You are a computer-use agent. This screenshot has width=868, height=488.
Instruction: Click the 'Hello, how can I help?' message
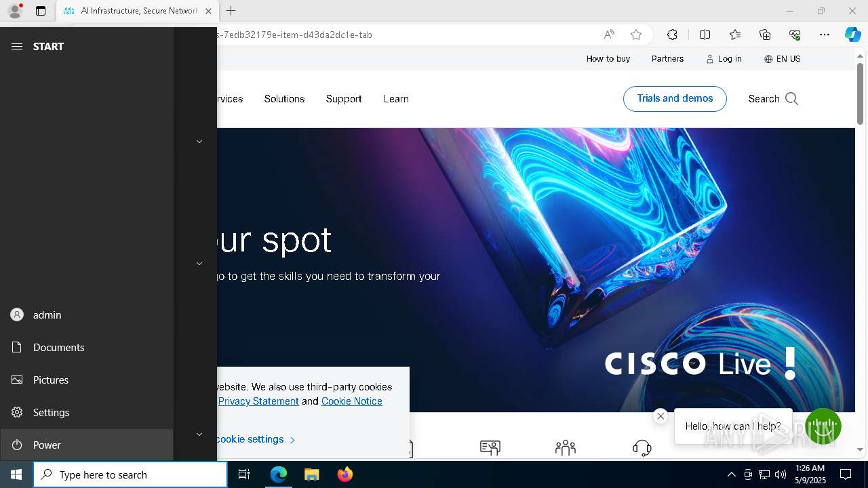[733, 426]
